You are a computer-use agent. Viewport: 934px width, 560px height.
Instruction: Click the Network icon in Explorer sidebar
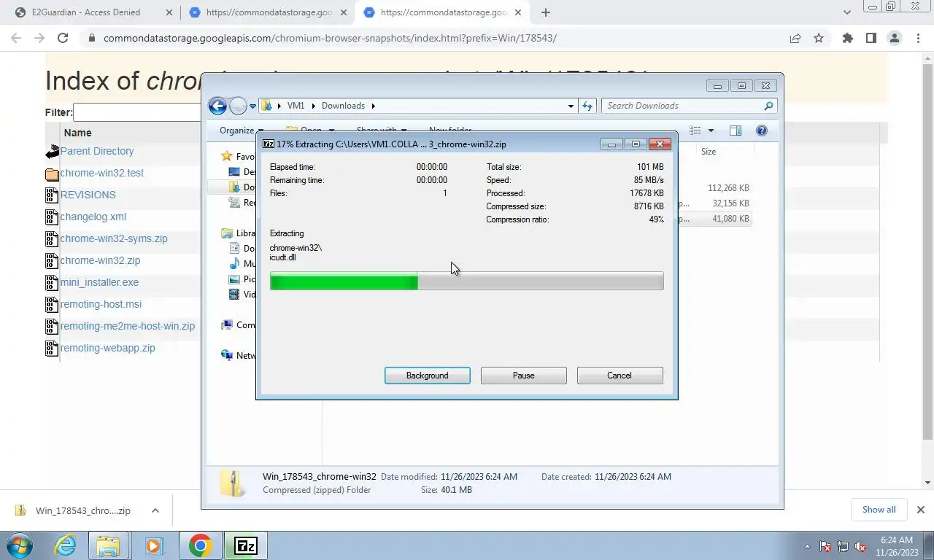click(x=228, y=355)
